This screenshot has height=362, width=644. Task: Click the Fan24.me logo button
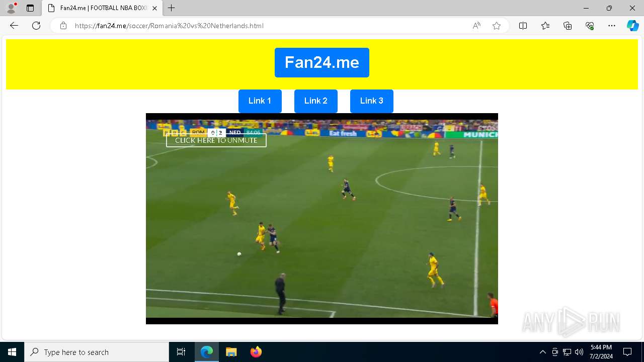(x=322, y=62)
